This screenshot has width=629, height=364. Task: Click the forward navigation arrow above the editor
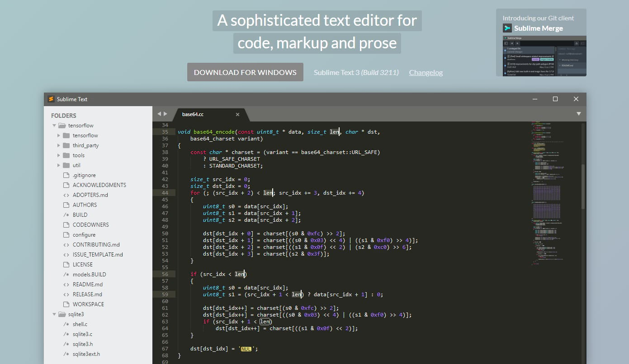coord(166,114)
